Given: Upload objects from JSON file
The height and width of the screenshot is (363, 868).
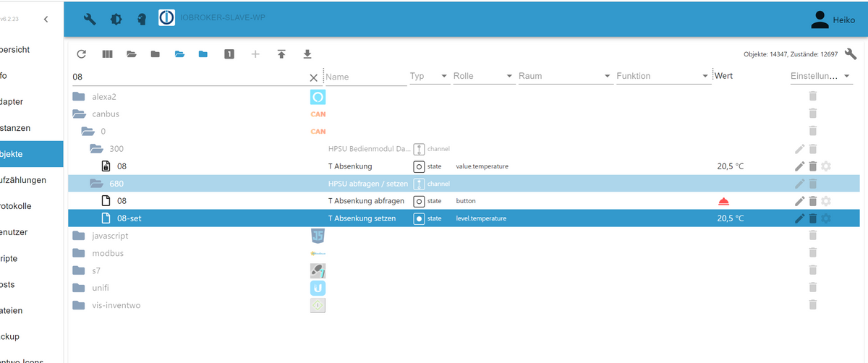Looking at the screenshot, I should pos(281,54).
